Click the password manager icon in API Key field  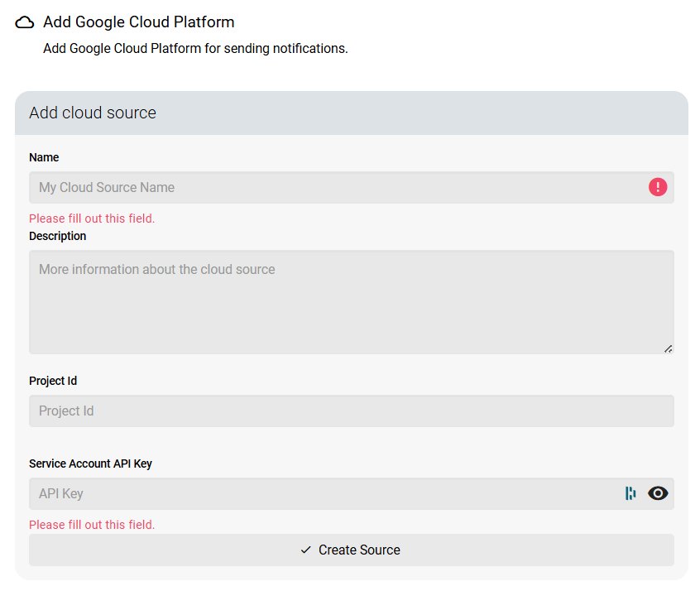630,493
